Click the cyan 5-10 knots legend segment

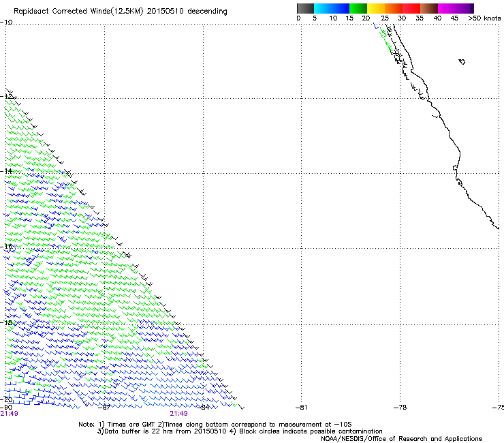[x=323, y=8]
